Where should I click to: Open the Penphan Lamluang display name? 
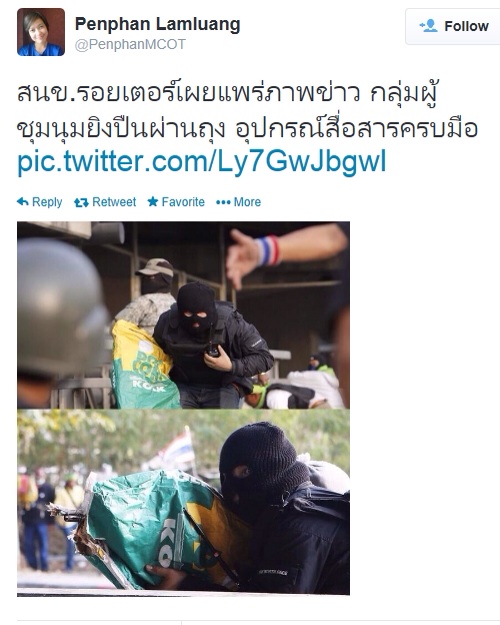(x=157, y=24)
